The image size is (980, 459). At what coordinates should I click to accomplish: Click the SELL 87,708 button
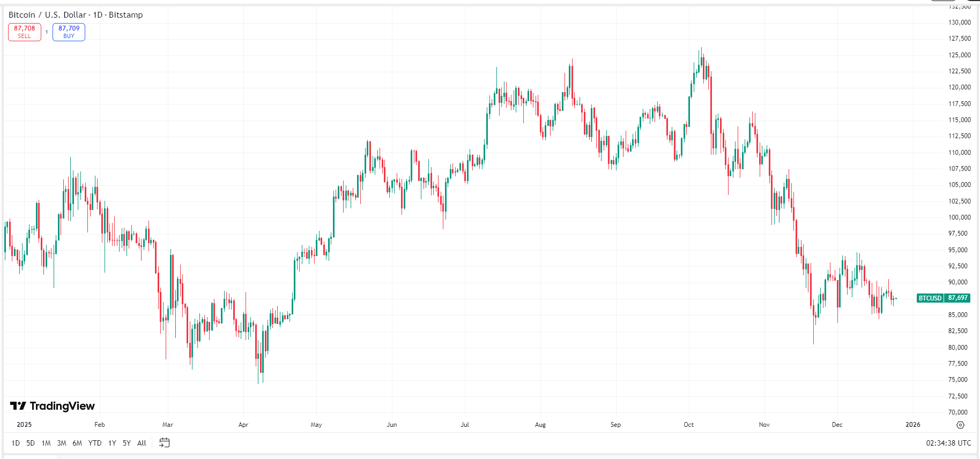pyautogui.click(x=24, y=32)
